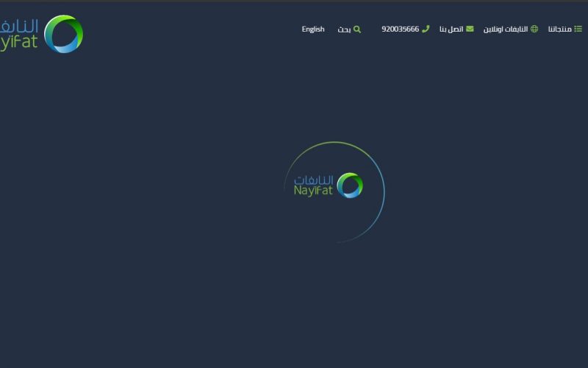588x368 pixels.
Task: Go to اتصل بنا contact page
Action: tap(451, 29)
